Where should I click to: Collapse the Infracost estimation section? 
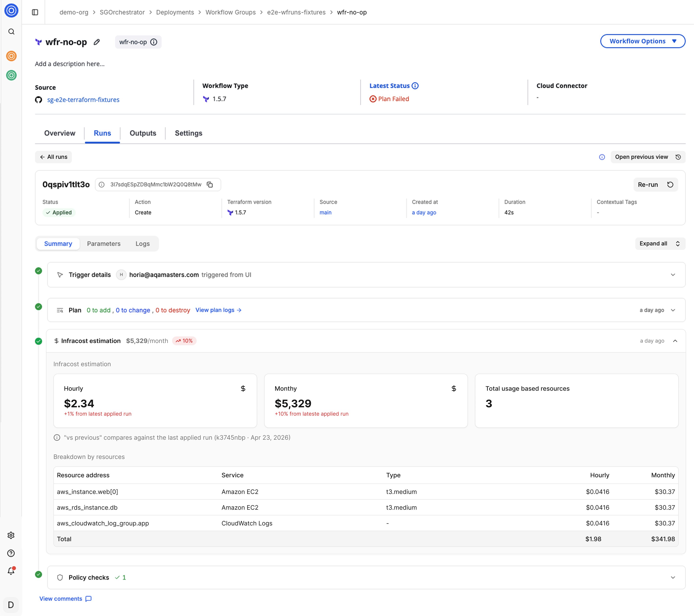(675, 341)
